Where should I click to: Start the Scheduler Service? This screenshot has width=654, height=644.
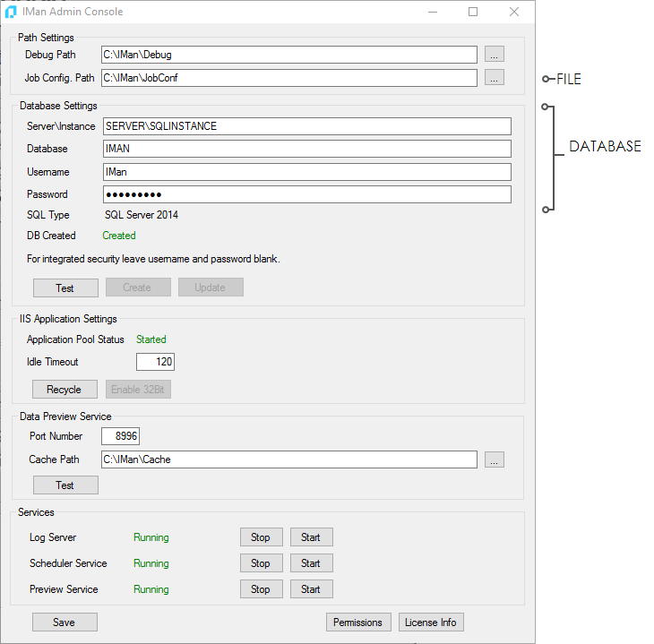pyautogui.click(x=311, y=563)
